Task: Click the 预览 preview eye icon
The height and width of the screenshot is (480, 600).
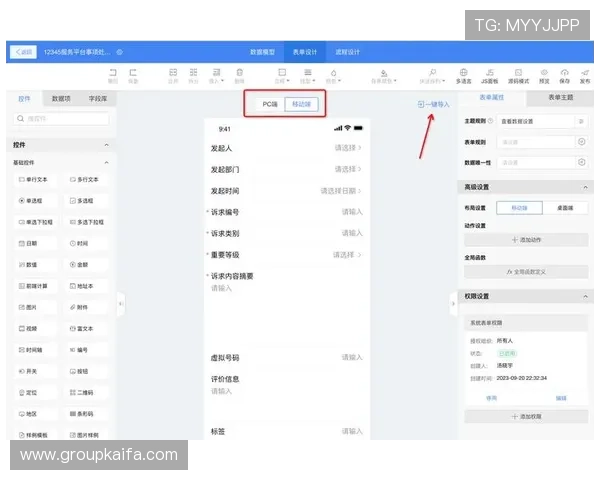Action: [544, 72]
